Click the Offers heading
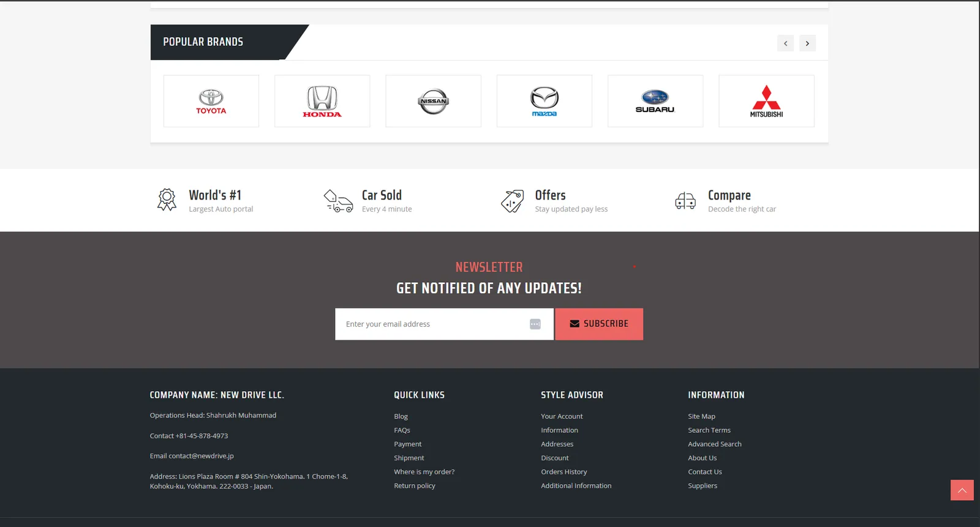Screen dimensions: 980x527 [550, 195]
